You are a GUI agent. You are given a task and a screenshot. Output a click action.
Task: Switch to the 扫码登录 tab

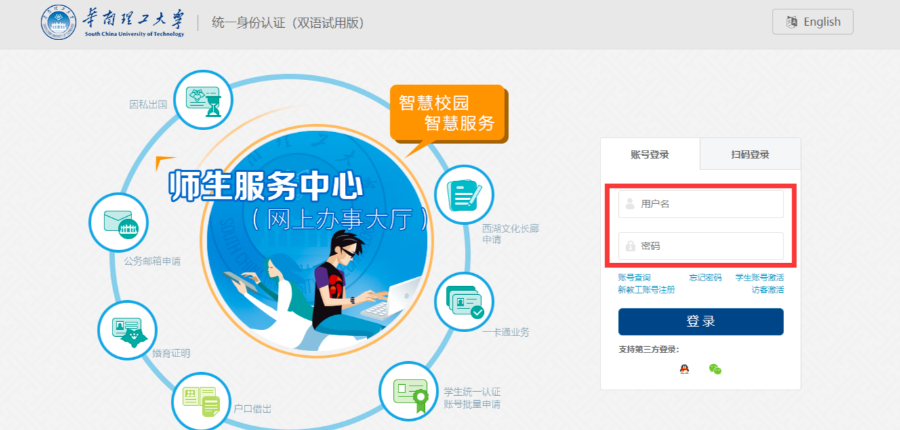point(750,154)
